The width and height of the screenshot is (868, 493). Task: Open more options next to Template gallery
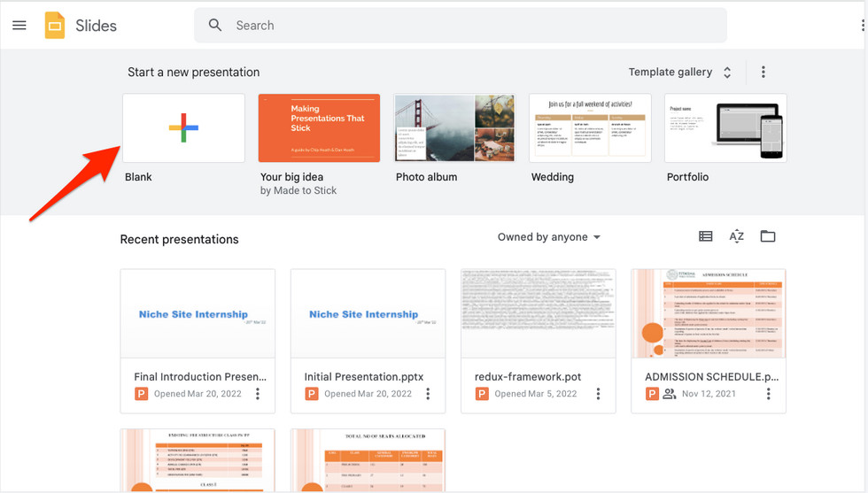pyautogui.click(x=763, y=72)
